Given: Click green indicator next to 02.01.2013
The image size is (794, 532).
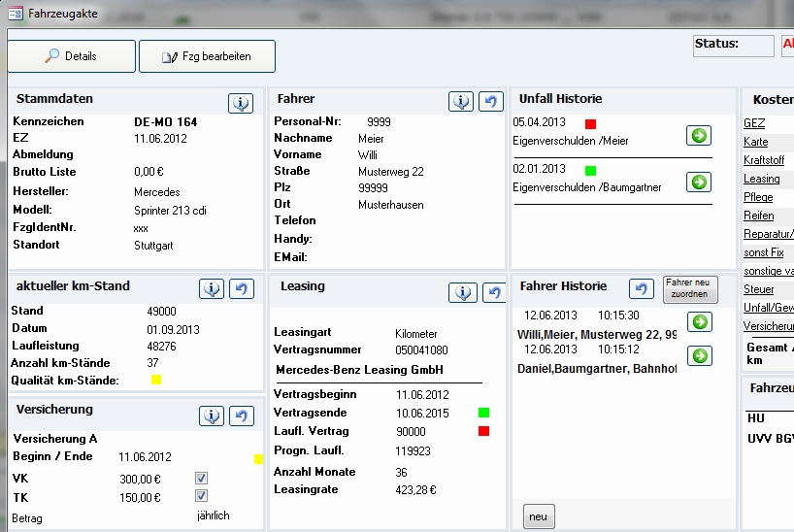Looking at the screenshot, I should (x=590, y=171).
